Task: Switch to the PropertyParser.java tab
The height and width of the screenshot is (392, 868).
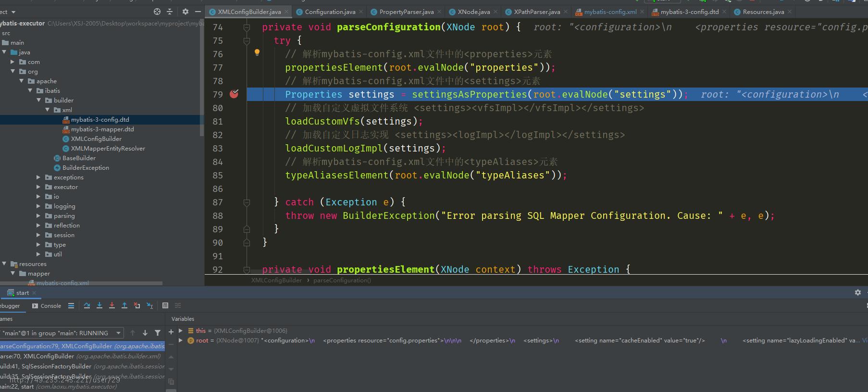Action: click(406, 12)
